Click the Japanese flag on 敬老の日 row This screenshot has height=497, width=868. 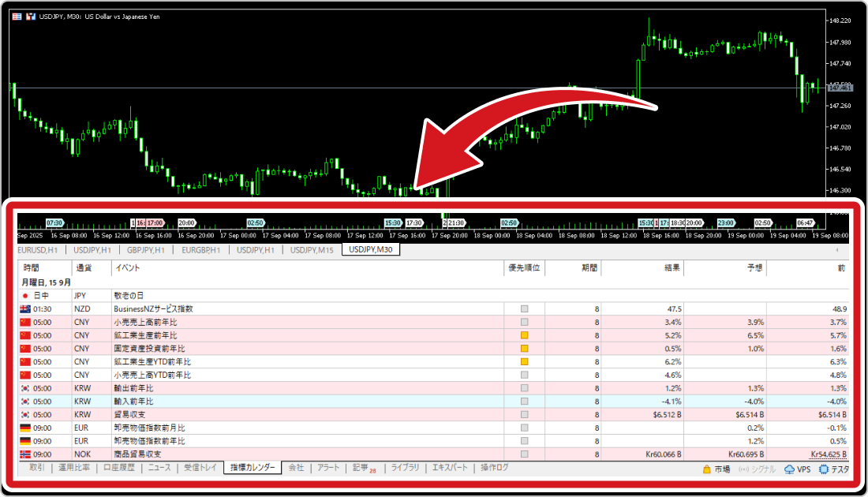tap(24, 296)
